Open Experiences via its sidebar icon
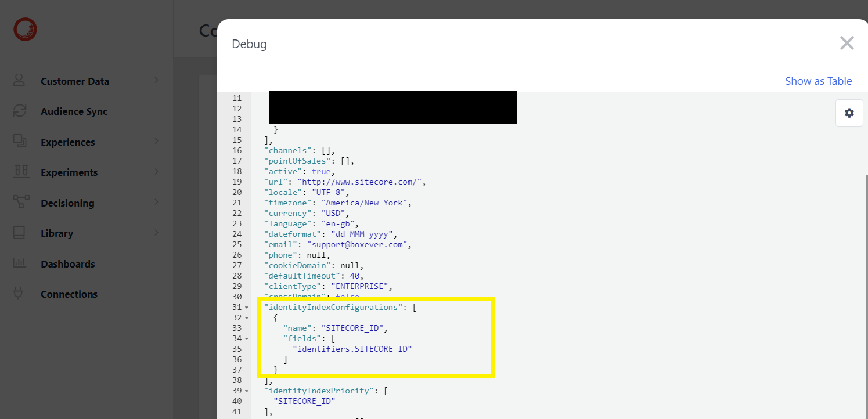 click(19, 142)
